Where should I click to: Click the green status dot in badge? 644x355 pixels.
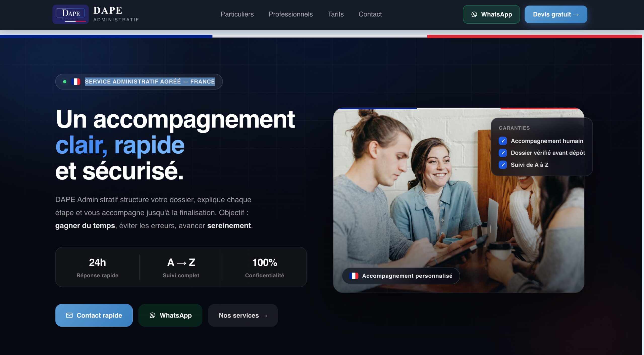65,81
